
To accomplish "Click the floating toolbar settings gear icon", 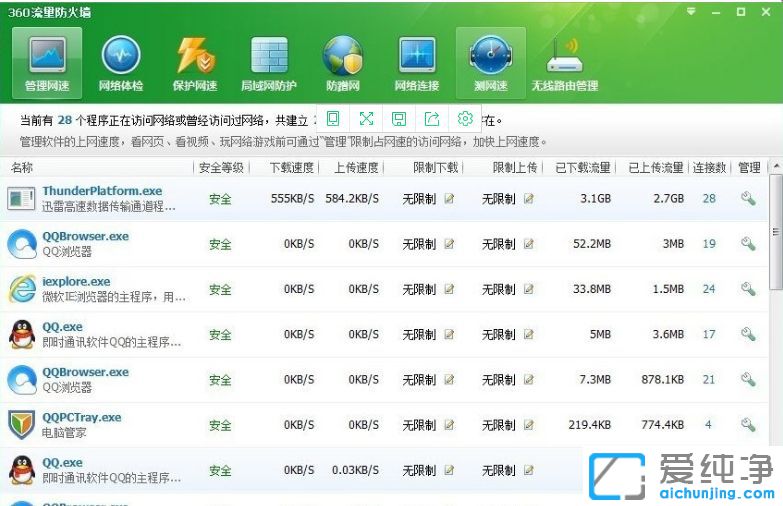I will [465, 118].
